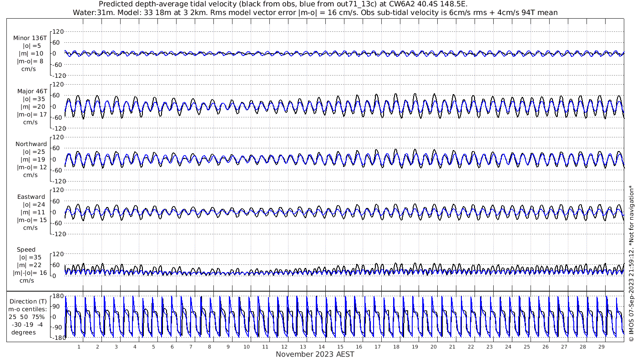Click day 10 tick label on date axis

tap(247, 347)
